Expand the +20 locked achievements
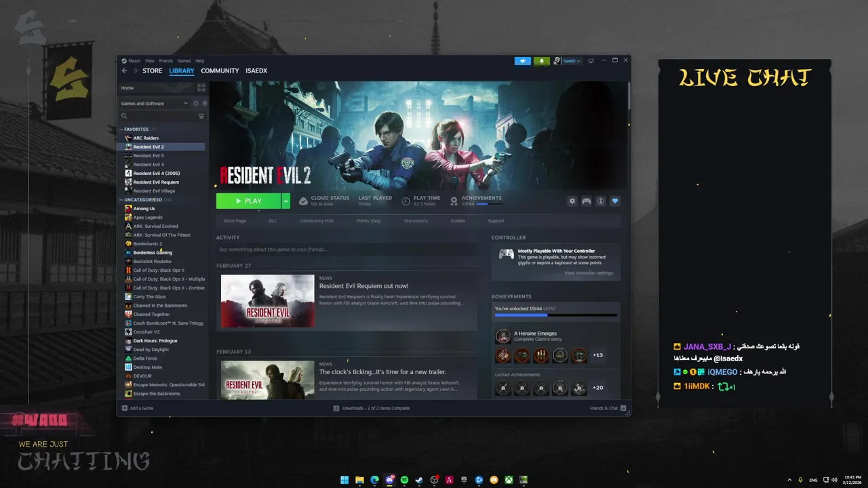This screenshot has height=488, width=868. click(x=597, y=388)
